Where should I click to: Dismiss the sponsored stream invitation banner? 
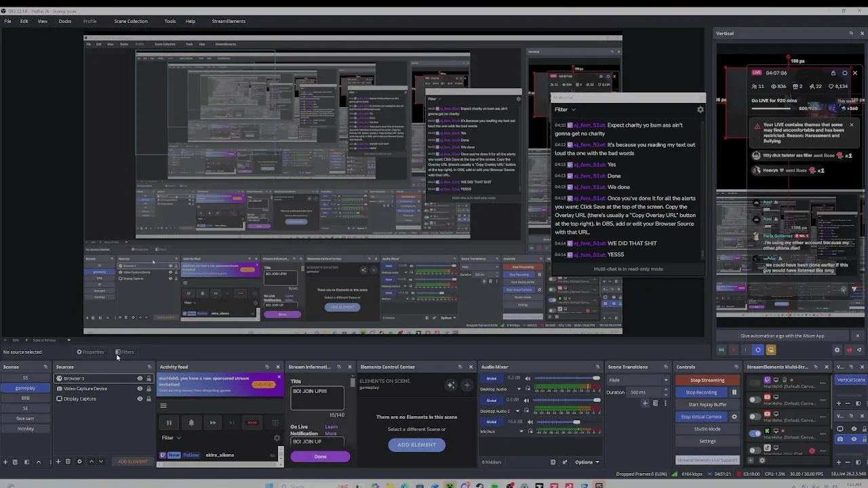[x=279, y=377]
